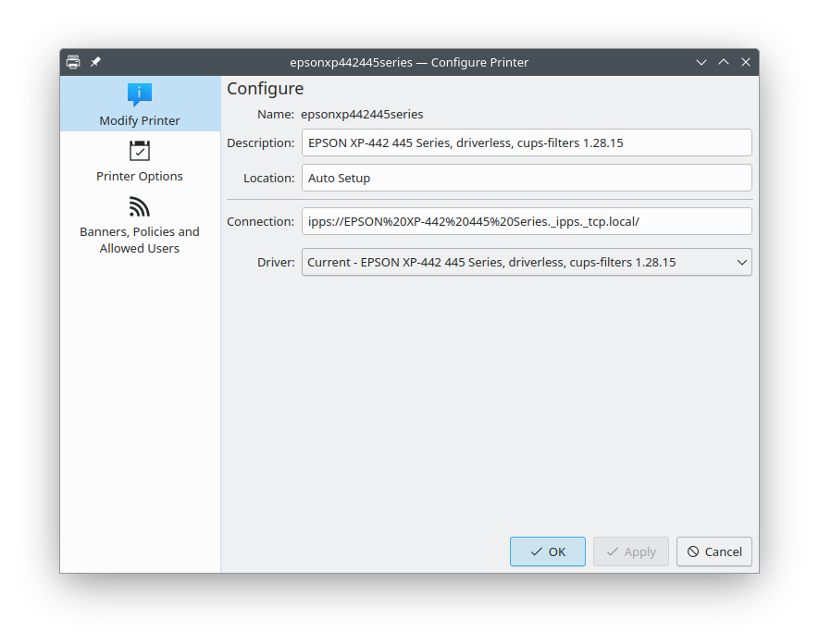Open the "Printer Options" text label
The image size is (819, 644).
140,176
